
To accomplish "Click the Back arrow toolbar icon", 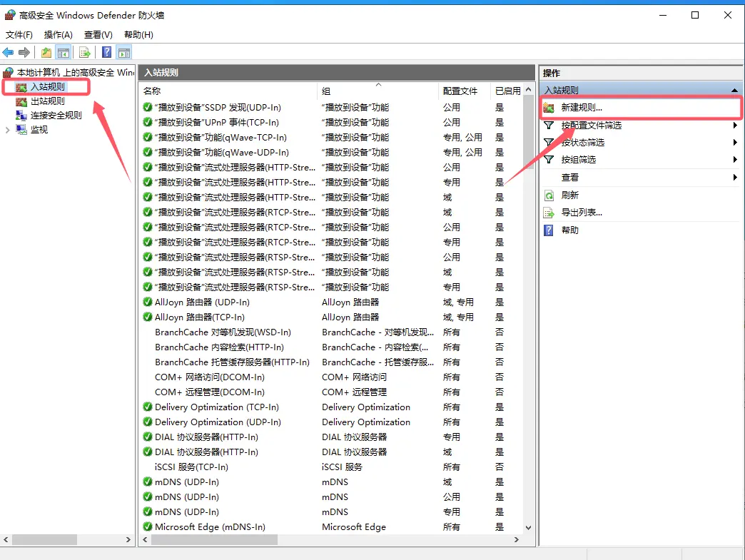I will point(8,52).
